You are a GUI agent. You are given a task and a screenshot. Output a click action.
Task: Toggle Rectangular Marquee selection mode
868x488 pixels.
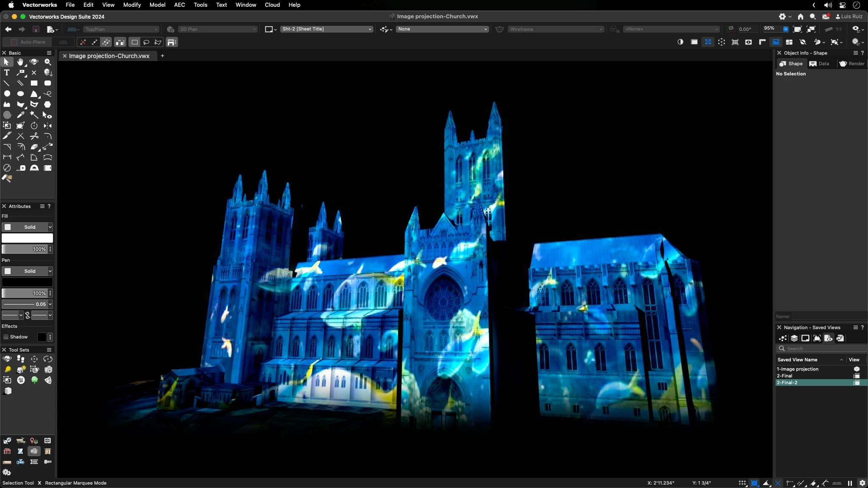coord(134,42)
